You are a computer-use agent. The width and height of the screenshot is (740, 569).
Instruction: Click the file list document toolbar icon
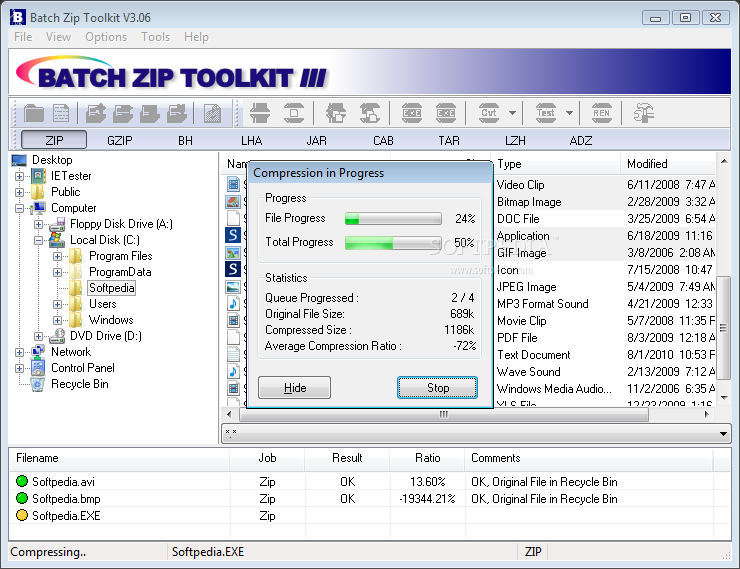click(x=61, y=113)
